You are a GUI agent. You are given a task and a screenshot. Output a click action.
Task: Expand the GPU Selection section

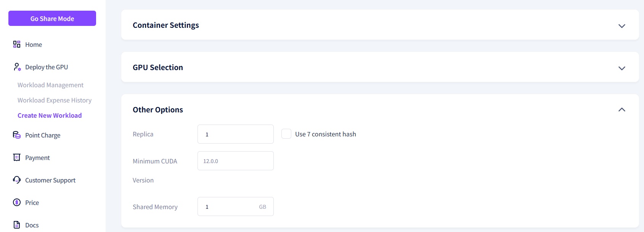coord(622,68)
